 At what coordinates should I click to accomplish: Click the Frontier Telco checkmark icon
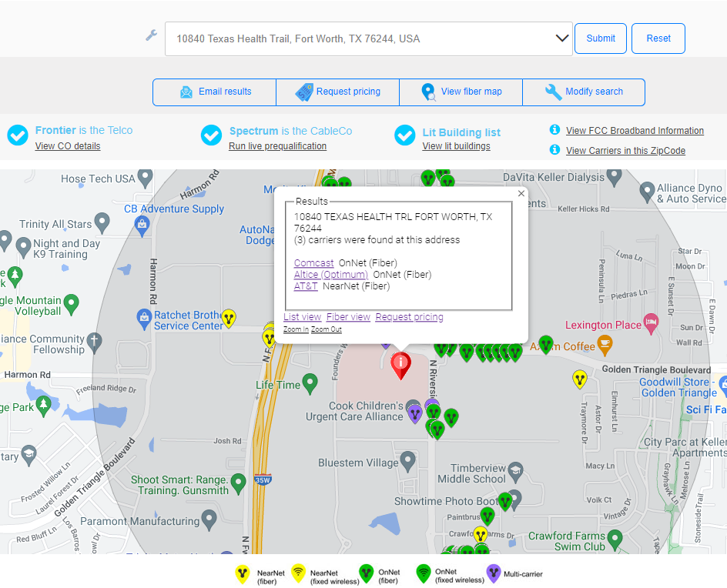click(x=18, y=135)
